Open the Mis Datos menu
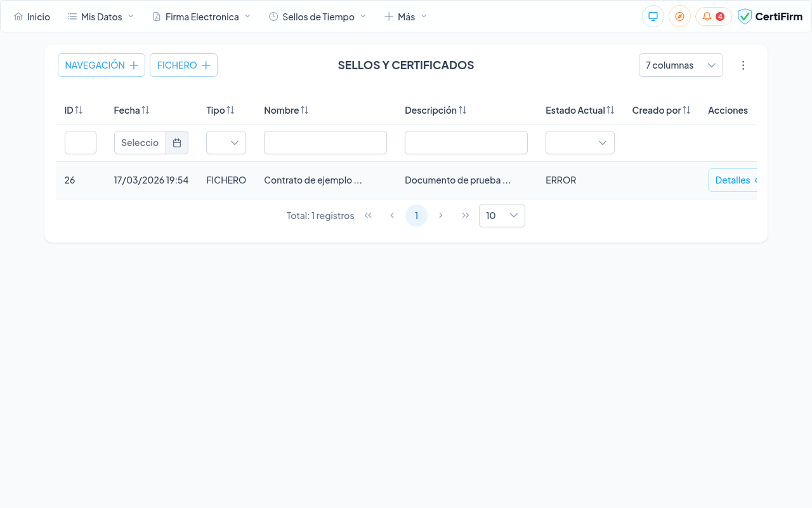 click(101, 17)
